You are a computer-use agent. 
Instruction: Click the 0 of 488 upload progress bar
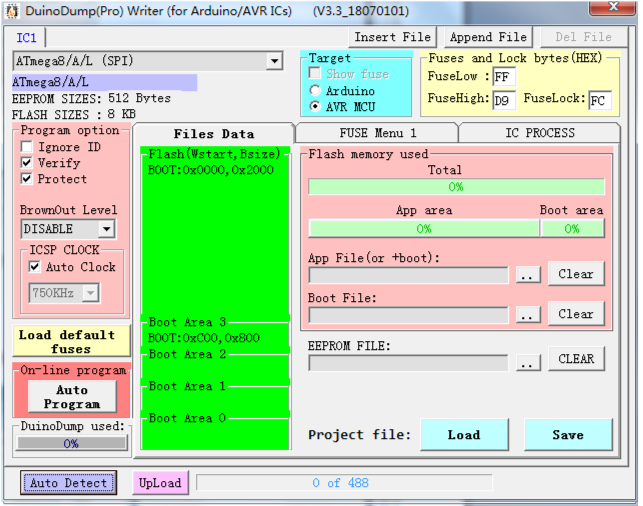click(x=344, y=483)
